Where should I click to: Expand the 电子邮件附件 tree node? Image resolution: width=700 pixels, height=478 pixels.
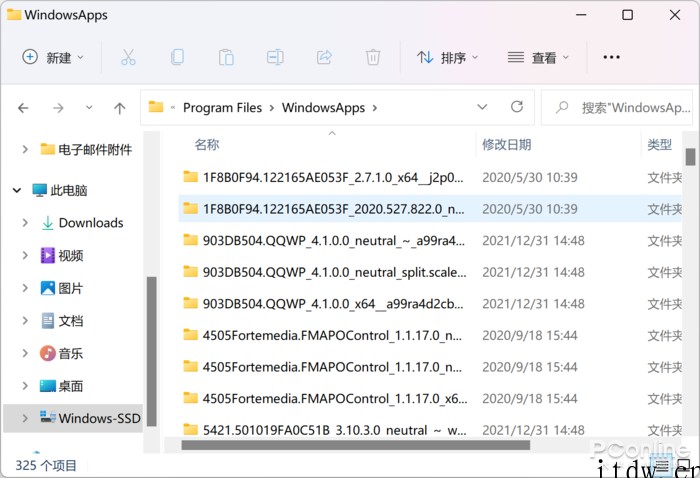25,149
